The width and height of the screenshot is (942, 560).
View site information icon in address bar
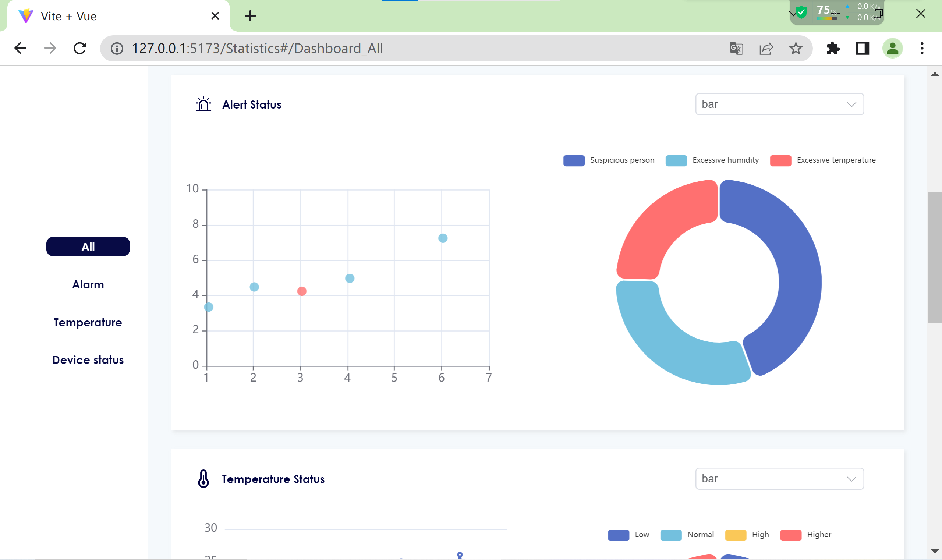(117, 48)
